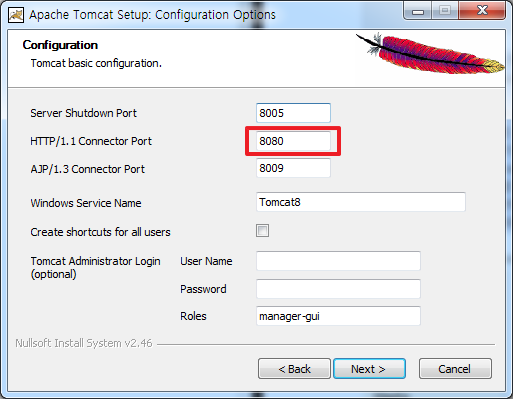Click 'Tomcat basic configuration.' subtitle
Image resolution: width=513 pixels, height=399 pixels.
(96, 63)
